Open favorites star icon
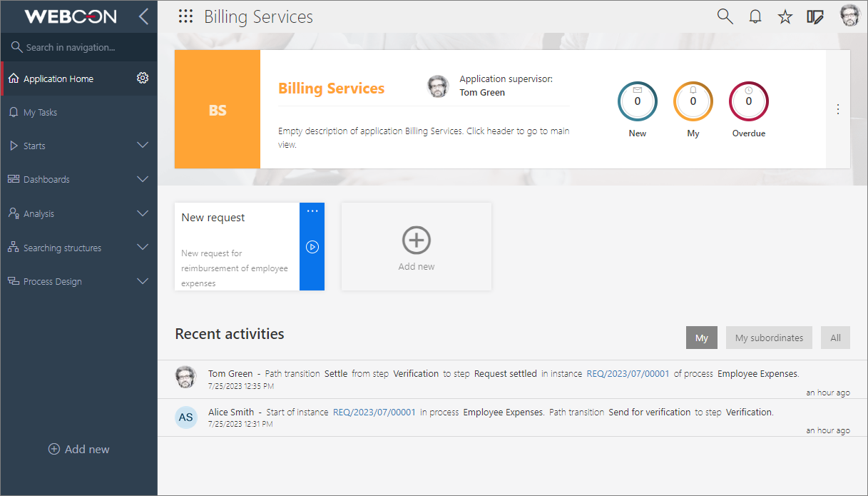Viewport: 868px width, 496px height. click(785, 17)
